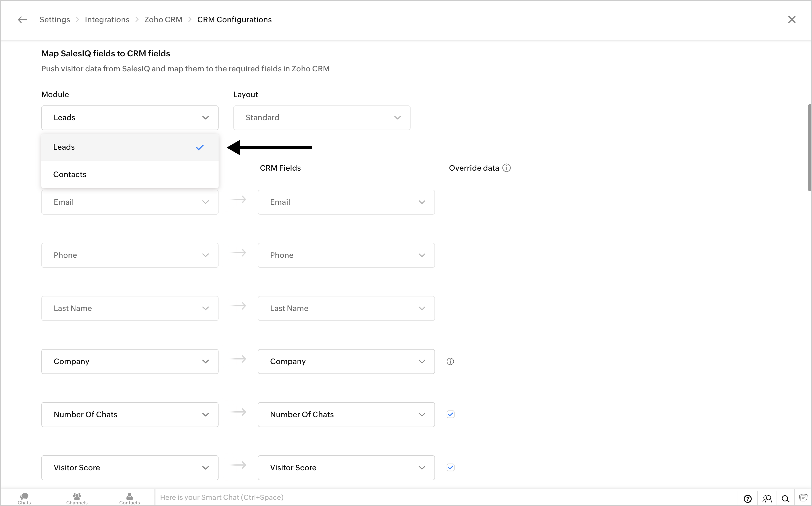The image size is (812, 506).
Task: Go to Integrations breadcrumb link
Action: pos(107,20)
